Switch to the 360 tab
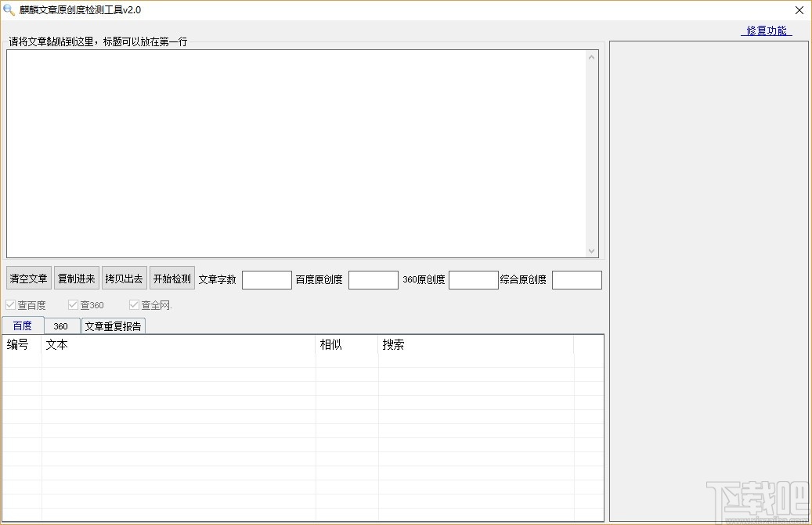The image size is (812, 525). click(60, 326)
